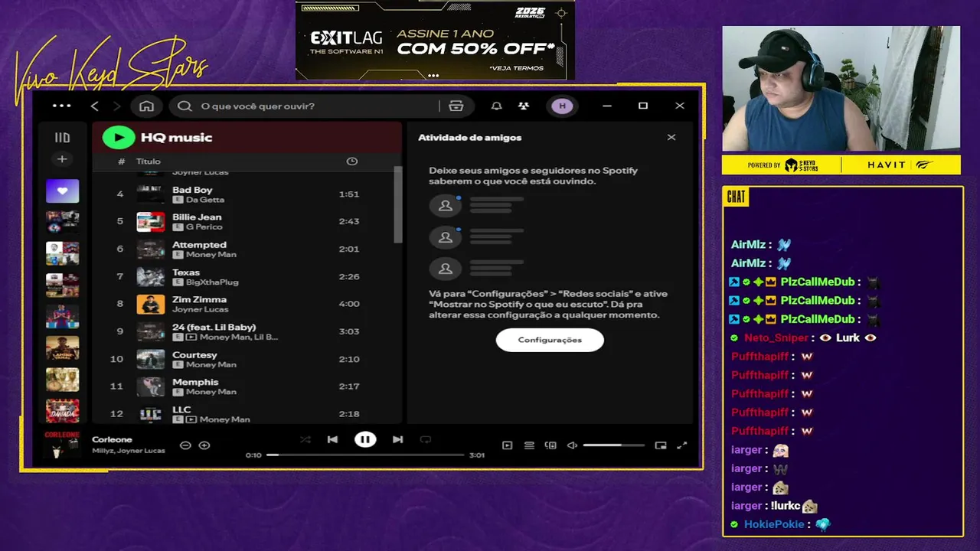Toggle shuffle playback
This screenshot has width=980, height=551.
click(305, 439)
